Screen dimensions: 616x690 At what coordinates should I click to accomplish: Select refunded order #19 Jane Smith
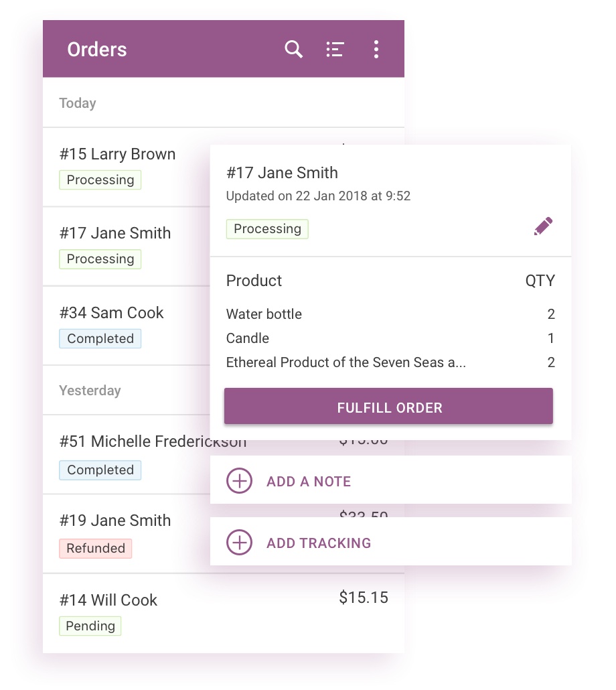[x=115, y=521]
